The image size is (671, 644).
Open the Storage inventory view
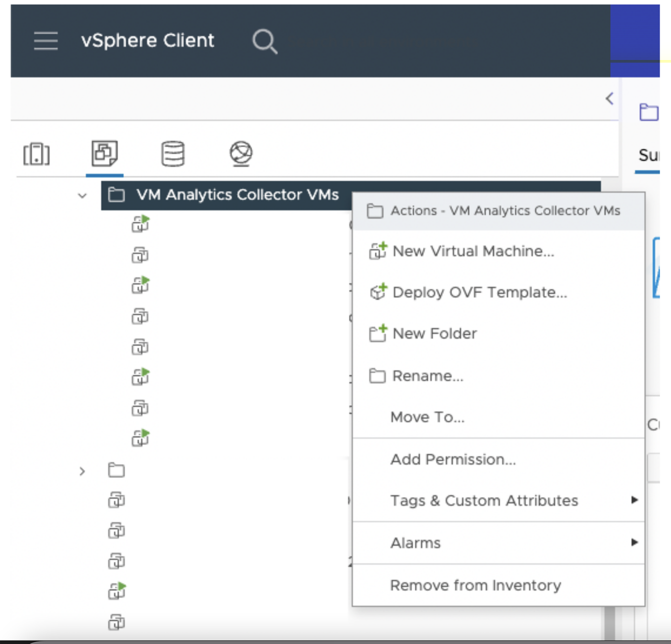tap(173, 154)
